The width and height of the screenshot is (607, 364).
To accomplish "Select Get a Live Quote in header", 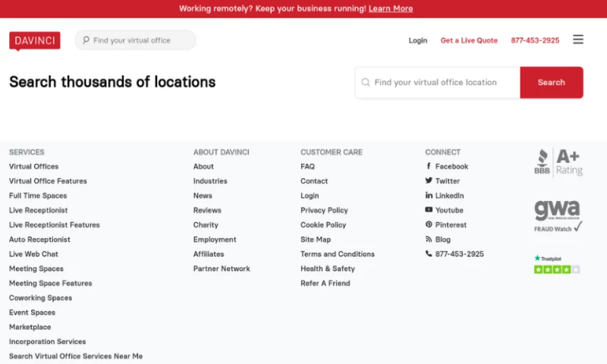I will (x=469, y=40).
